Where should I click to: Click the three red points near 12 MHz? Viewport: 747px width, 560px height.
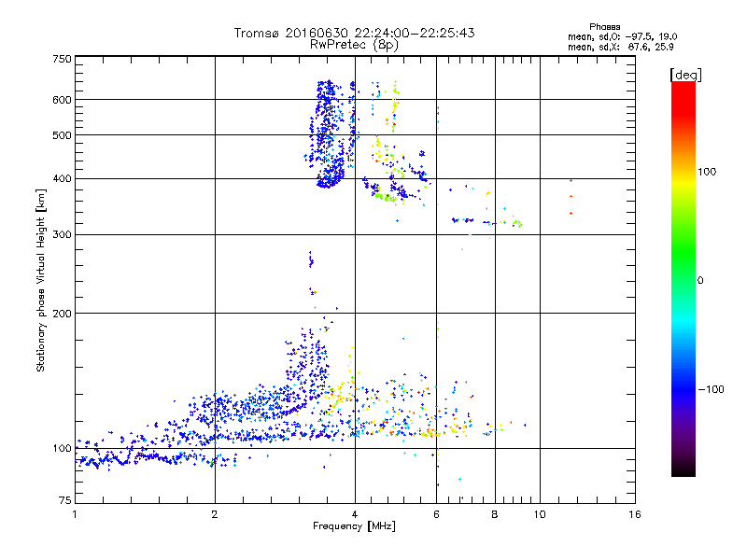571,197
